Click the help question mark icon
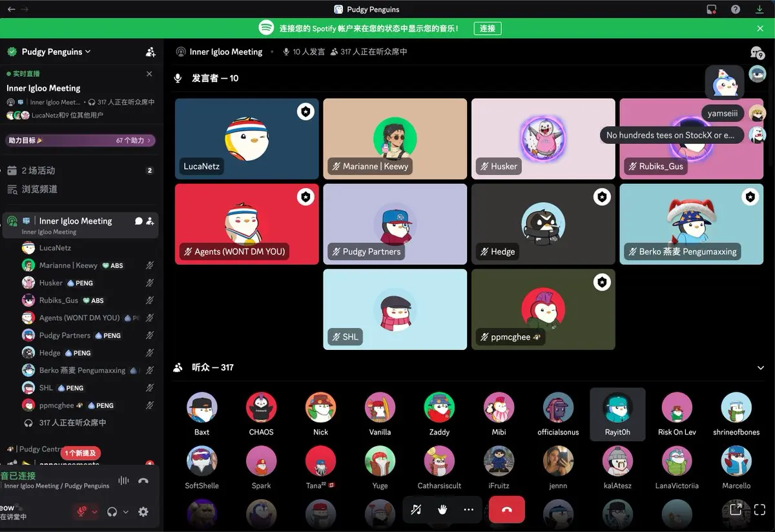 pos(735,9)
